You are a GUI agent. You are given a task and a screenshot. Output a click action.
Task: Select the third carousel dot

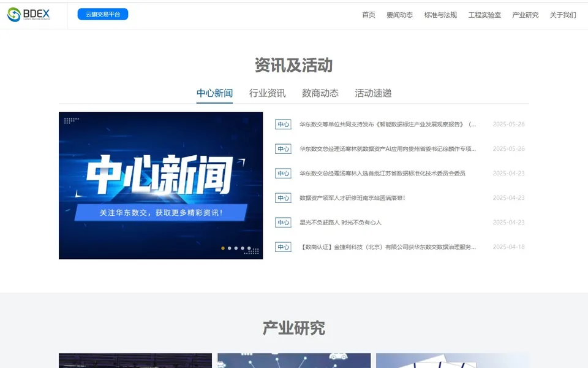(236, 248)
